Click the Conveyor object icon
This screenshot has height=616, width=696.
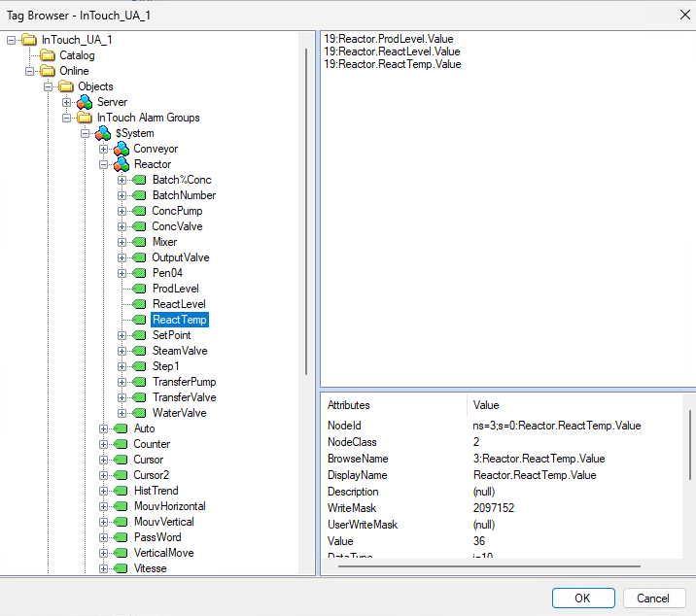[x=122, y=149]
